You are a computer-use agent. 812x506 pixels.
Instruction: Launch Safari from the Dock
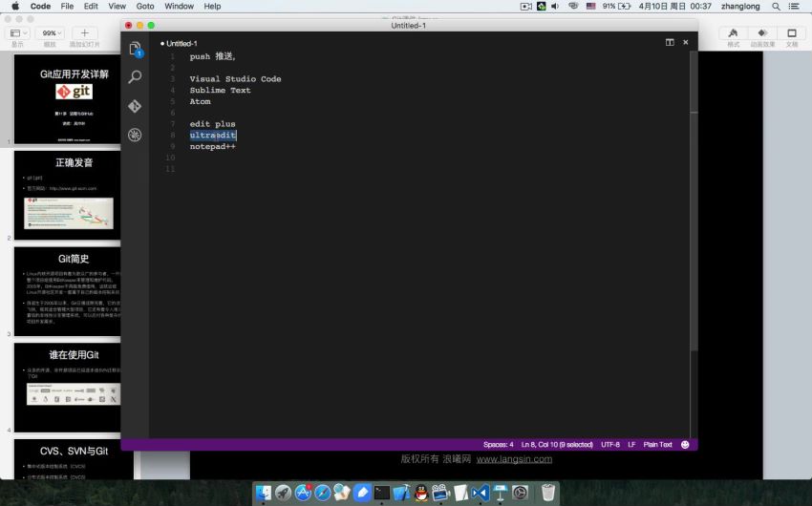pos(323,493)
